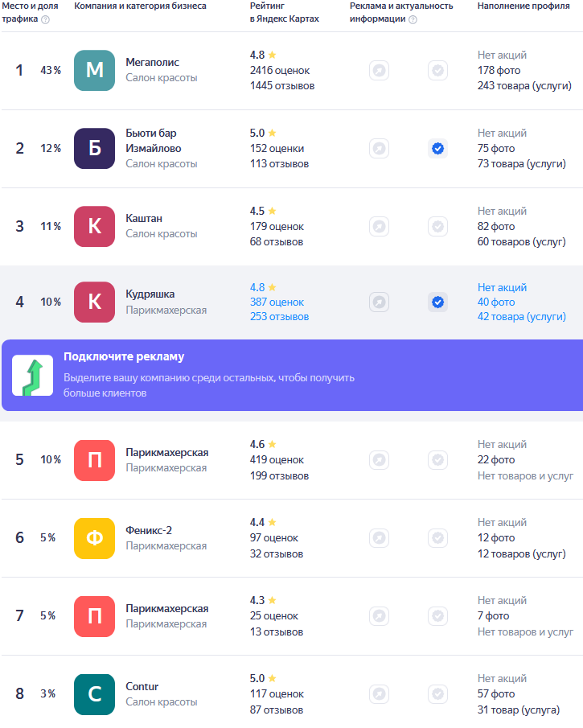Open the '387 оценок' link for Кудряшка
This screenshot has width=583, height=728.
coord(277,302)
